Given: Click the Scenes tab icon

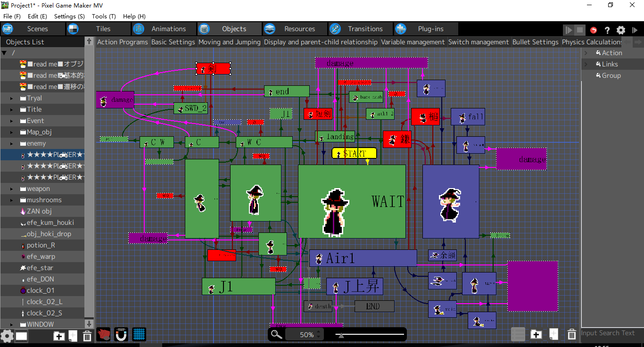Looking at the screenshot, I should click(x=8, y=29).
